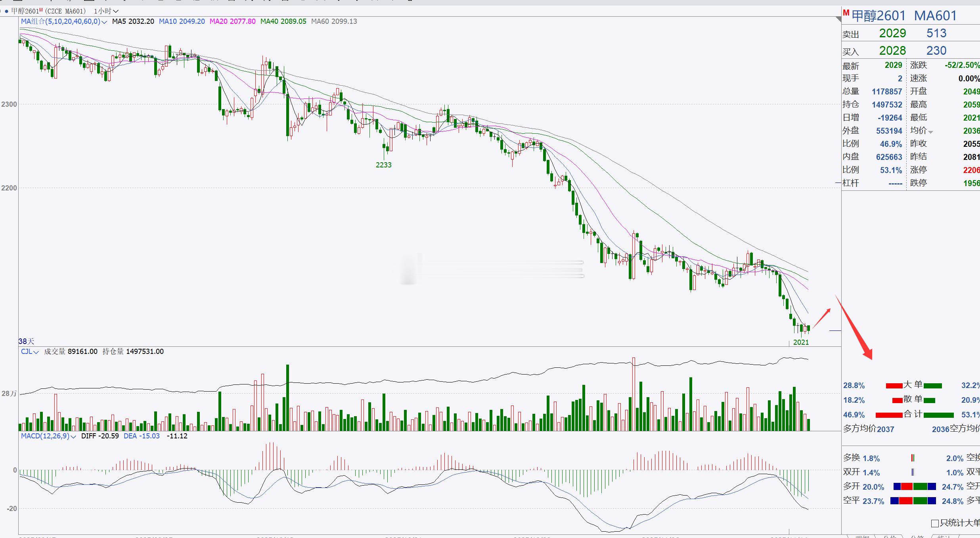The width and height of the screenshot is (980, 538).
Task: Click the red M icon beside 甲醇2601 header
Action: [x=846, y=13]
